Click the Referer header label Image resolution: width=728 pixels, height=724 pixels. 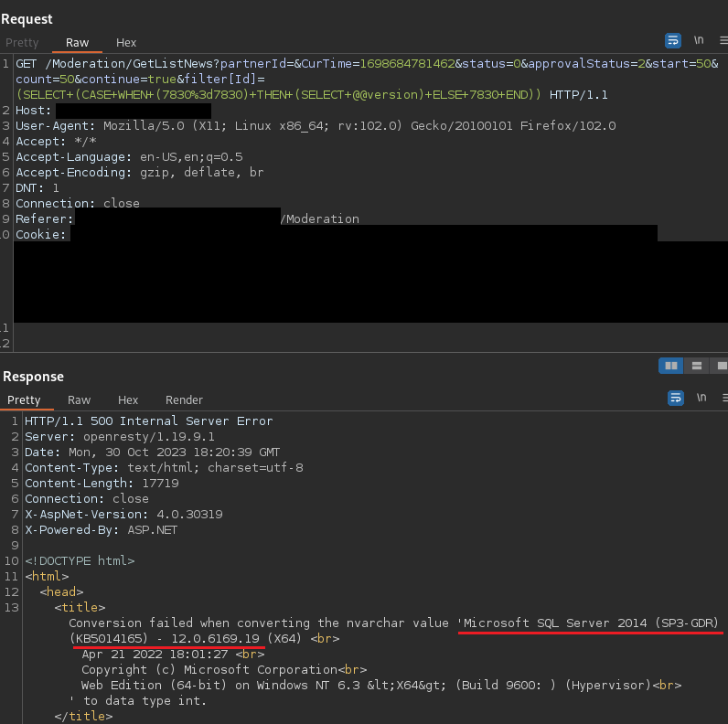point(45,219)
